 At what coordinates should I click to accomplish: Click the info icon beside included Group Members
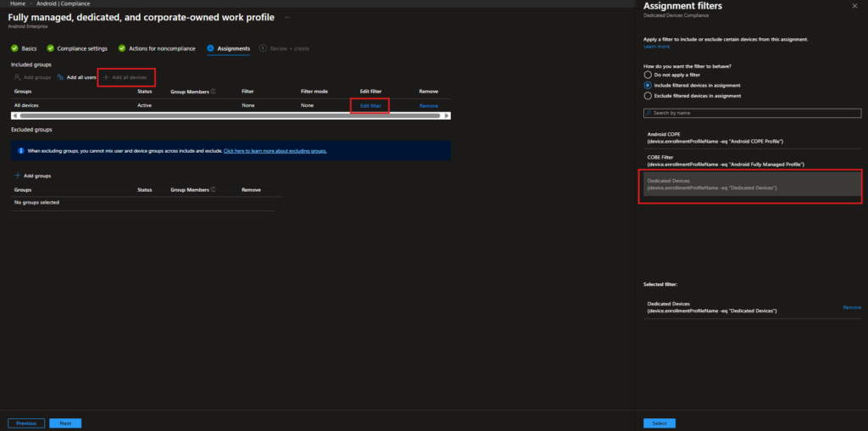tap(213, 92)
